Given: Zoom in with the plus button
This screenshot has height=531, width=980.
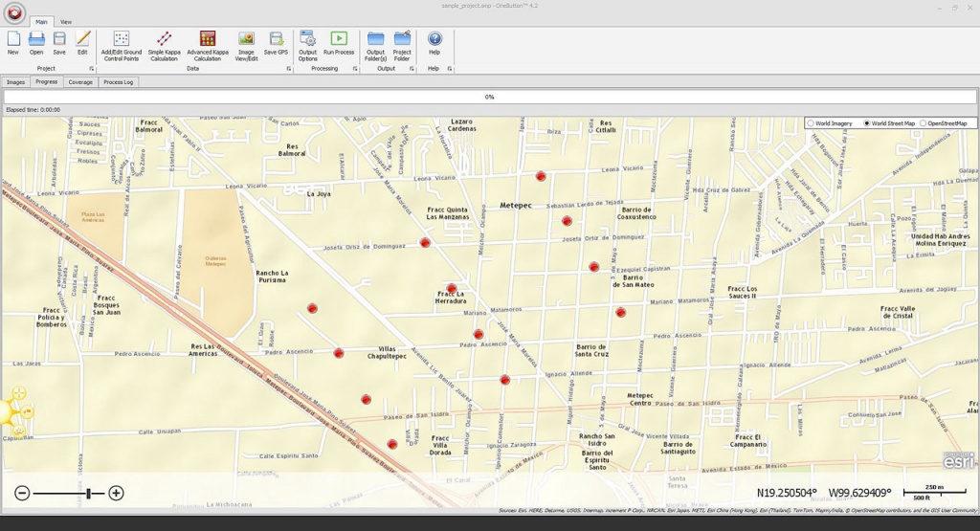Looking at the screenshot, I should [116, 493].
